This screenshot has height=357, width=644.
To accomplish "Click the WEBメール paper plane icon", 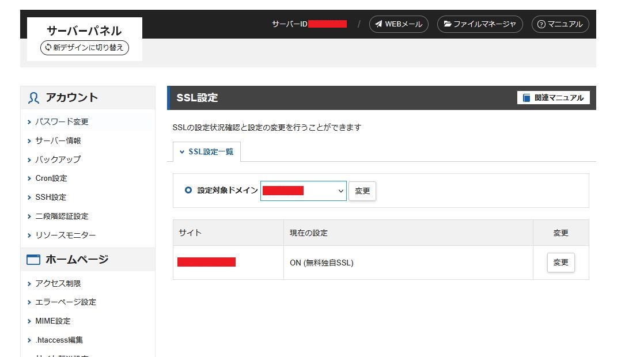I will [x=378, y=24].
